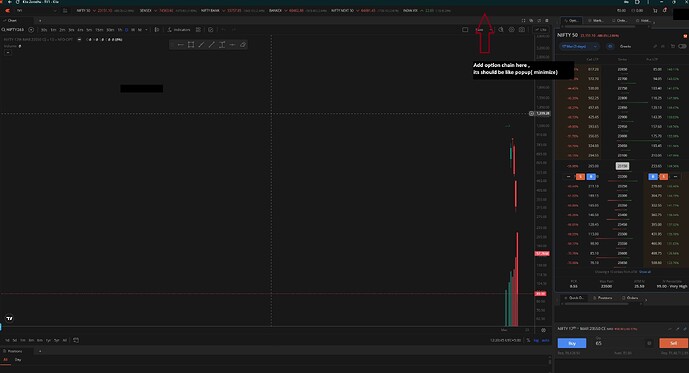
Task: Expand the 17 Mar expiry dropdown
Action: point(579,47)
